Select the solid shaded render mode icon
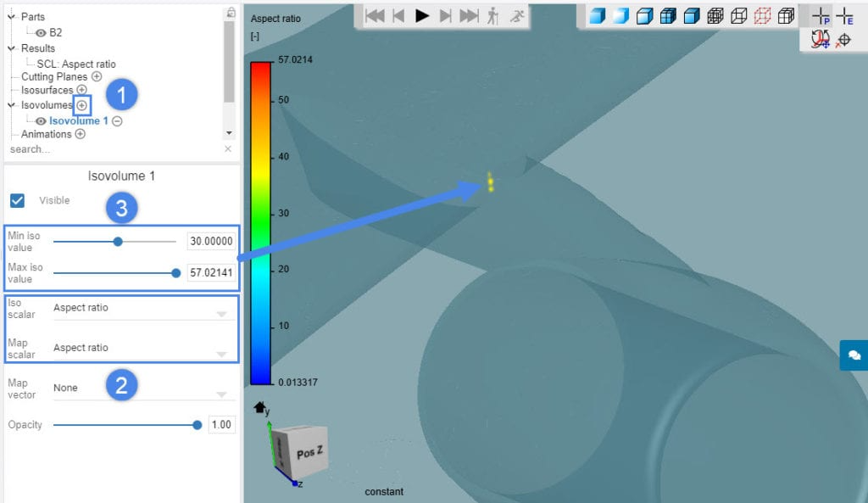Viewport: 868px width, 503px height. (x=596, y=15)
